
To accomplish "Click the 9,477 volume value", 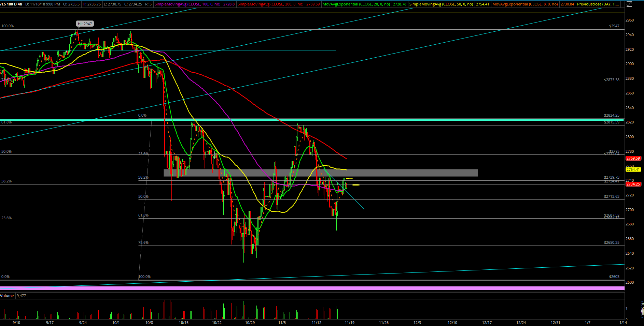I will [21, 296].
